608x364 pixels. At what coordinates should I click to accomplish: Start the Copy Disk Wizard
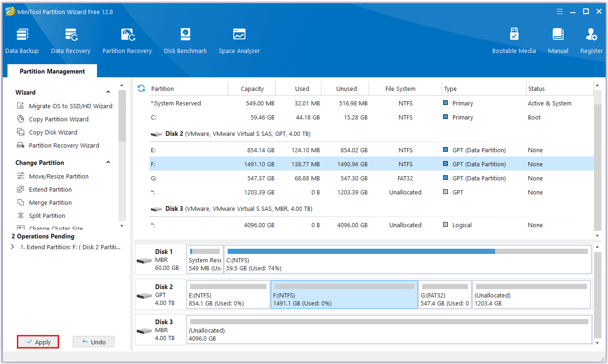[x=46, y=132]
